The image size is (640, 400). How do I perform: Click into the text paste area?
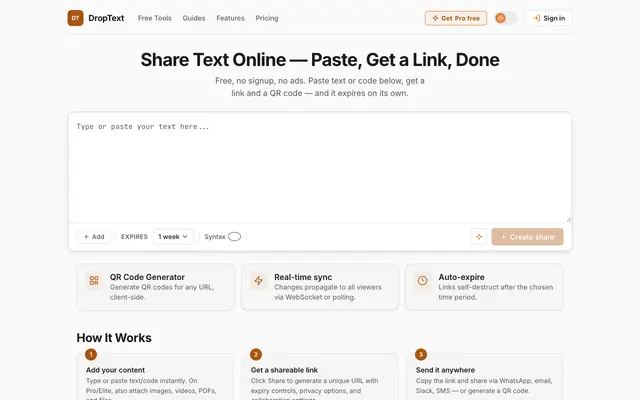pyautogui.click(x=320, y=168)
